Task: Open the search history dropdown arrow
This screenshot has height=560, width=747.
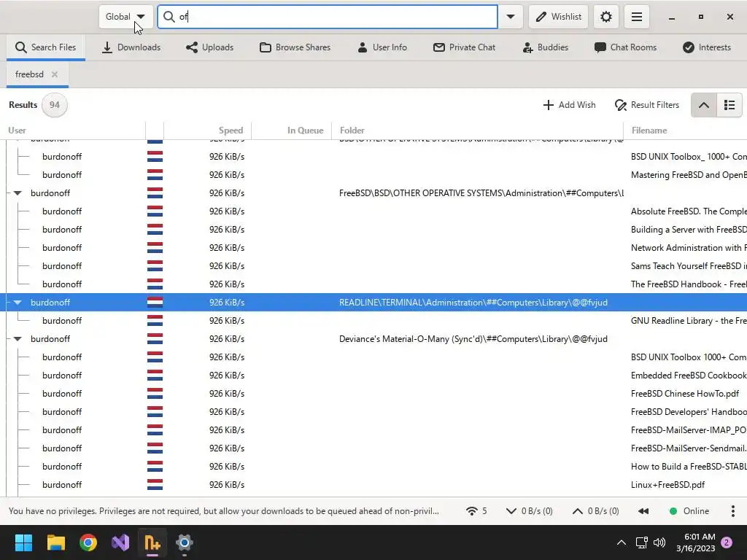Action: [510, 17]
